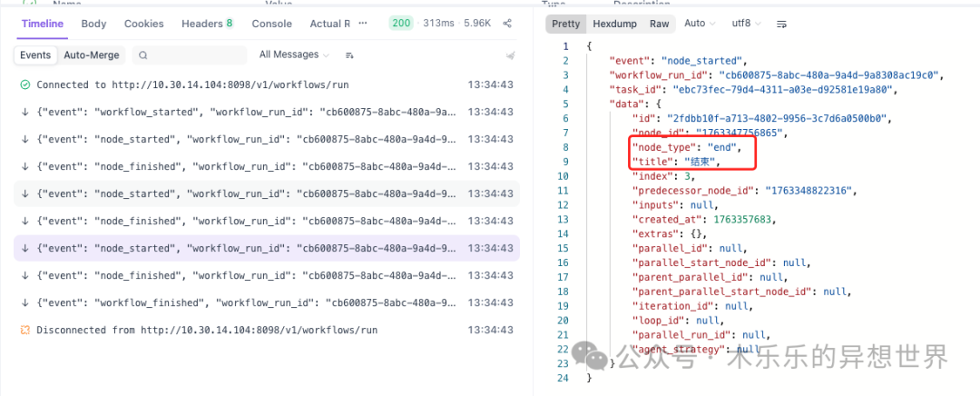
Task: Click the parallel_start_node_id line
Action: 720,262
